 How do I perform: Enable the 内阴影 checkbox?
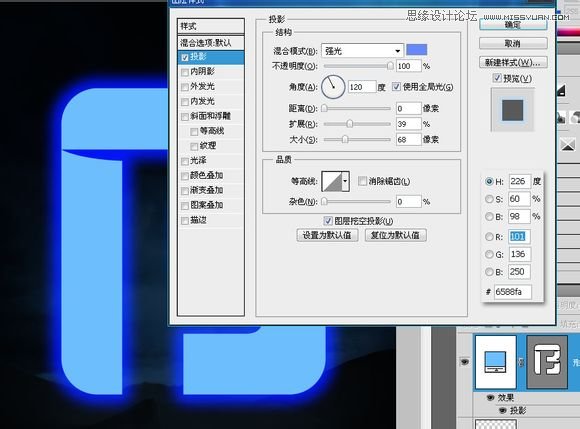(185, 72)
